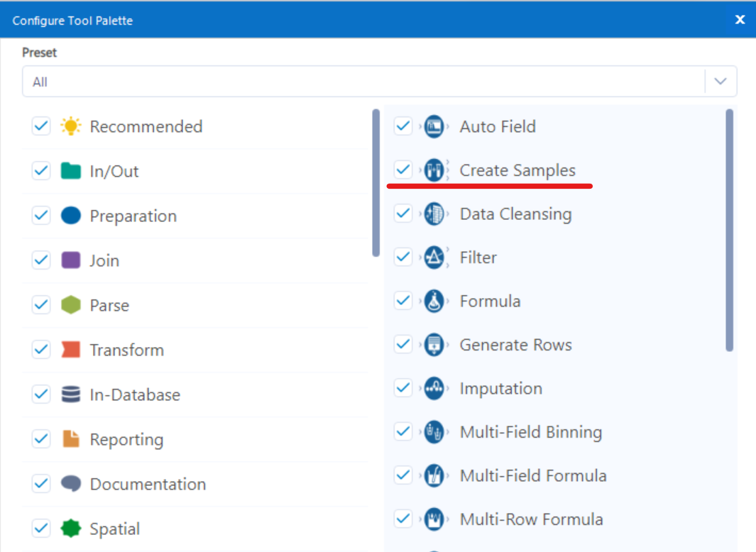Uncheck the Multi-Field Formula tool
Screen dimensions: 756x552
click(x=402, y=475)
